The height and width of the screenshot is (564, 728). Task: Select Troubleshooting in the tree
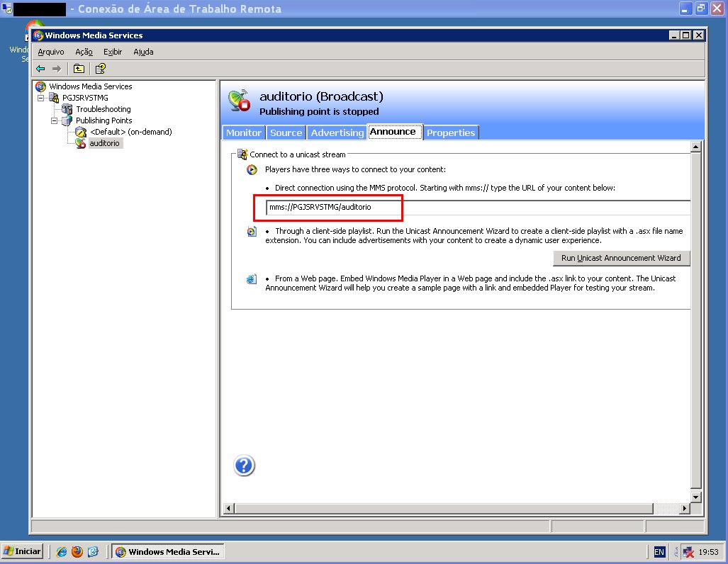(103, 109)
